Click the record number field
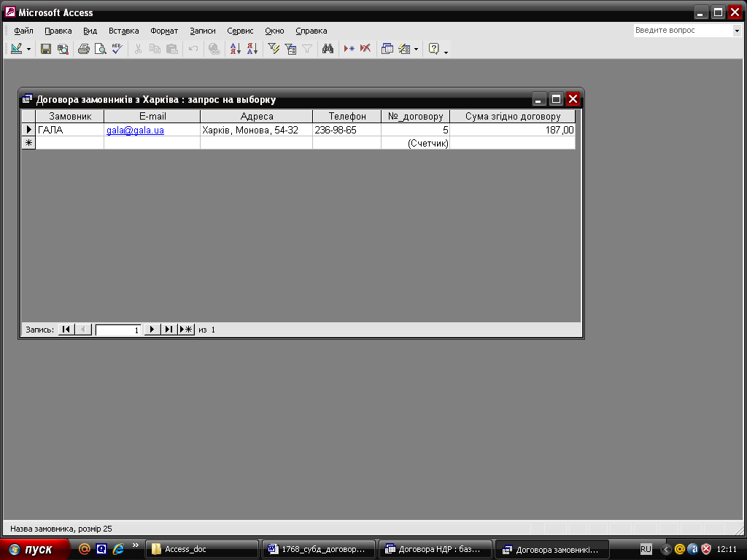Viewport: 747px width, 560px height. (x=117, y=330)
